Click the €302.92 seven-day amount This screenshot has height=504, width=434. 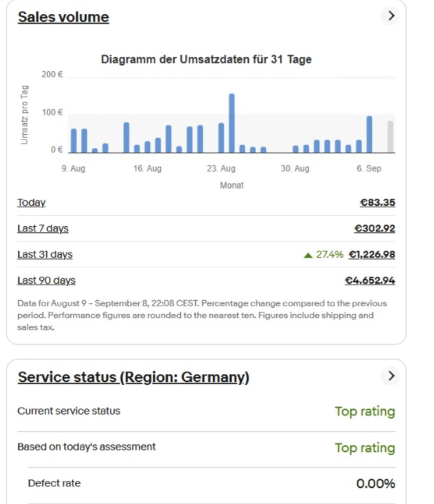(375, 228)
